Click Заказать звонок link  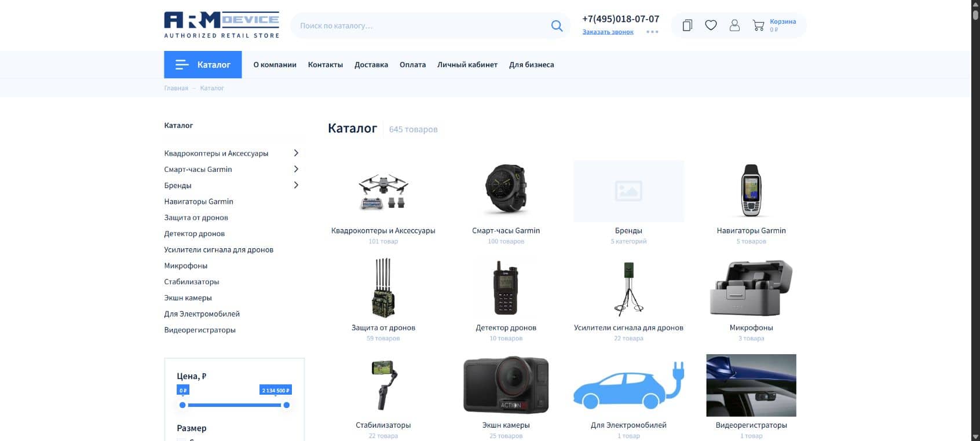[608, 32]
